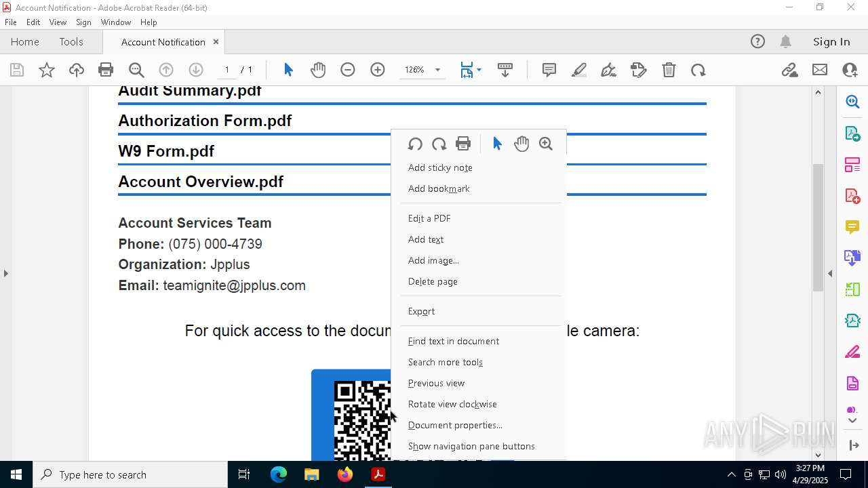Image resolution: width=868 pixels, height=488 pixels.
Task: Choose the Selection arrow tool in toolbar
Action: [288, 70]
